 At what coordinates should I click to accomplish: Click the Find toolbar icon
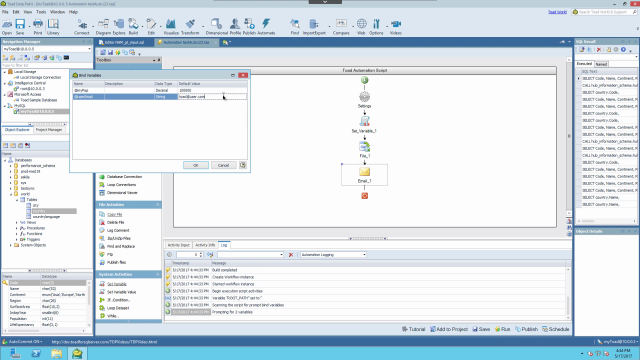pyautogui.click(x=295, y=27)
